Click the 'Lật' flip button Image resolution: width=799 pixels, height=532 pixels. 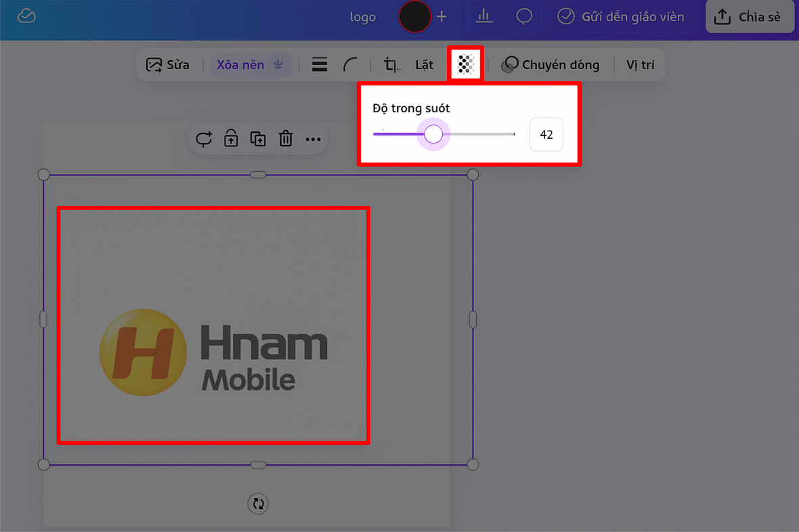424,65
